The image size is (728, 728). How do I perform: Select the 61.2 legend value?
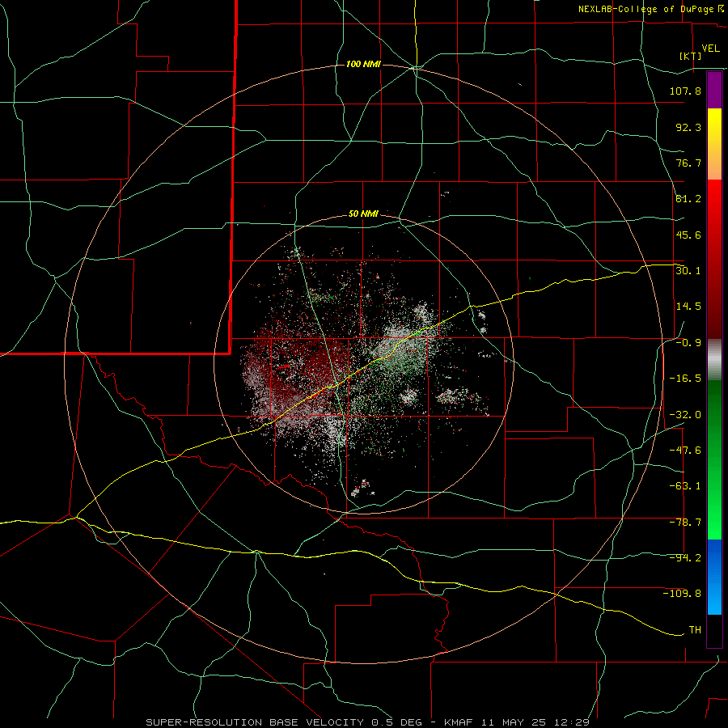[688, 199]
